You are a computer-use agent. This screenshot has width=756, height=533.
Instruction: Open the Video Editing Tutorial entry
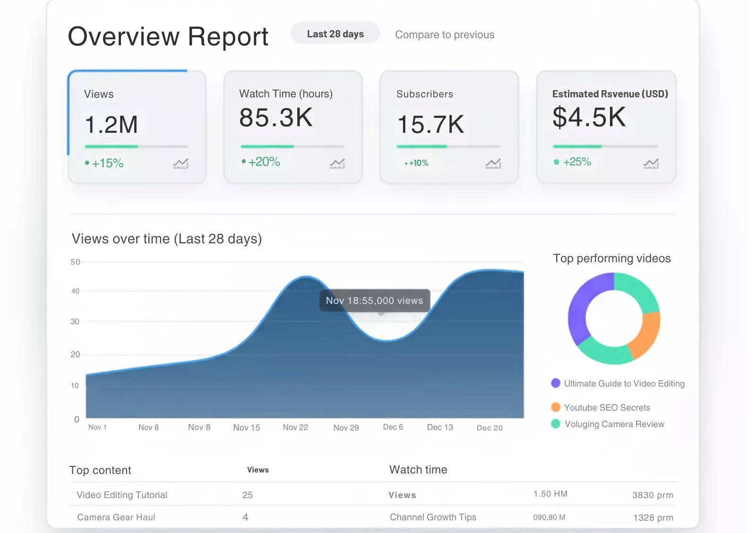pos(122,495)
